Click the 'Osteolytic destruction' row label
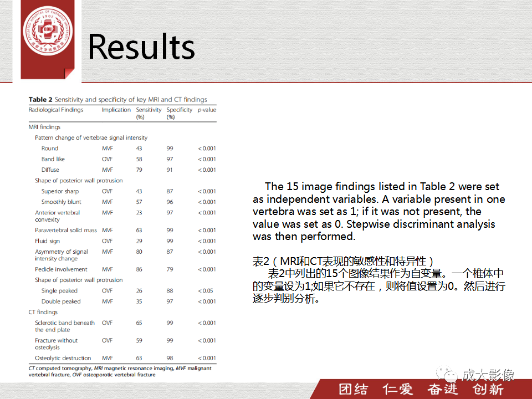532x399 pixels. click(x=63, y=358)
